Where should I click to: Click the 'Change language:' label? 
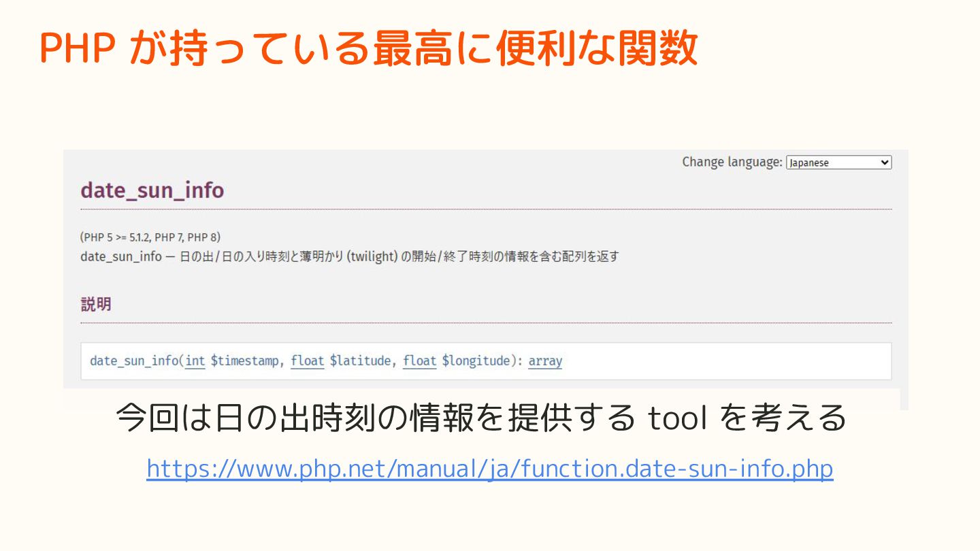point(732,162)
